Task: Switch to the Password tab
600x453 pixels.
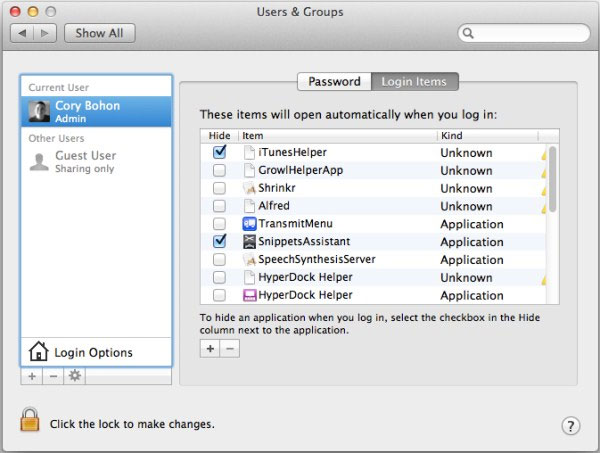Action: (334, 81)
